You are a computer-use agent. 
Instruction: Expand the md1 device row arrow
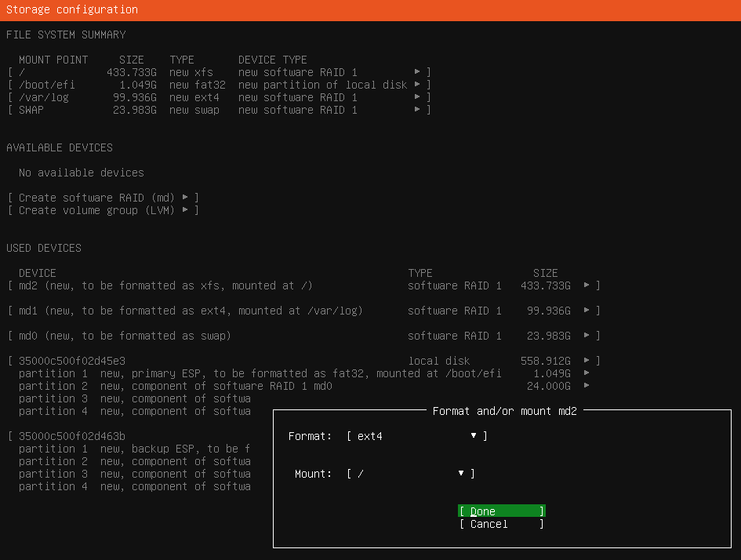tap(587, 311)
